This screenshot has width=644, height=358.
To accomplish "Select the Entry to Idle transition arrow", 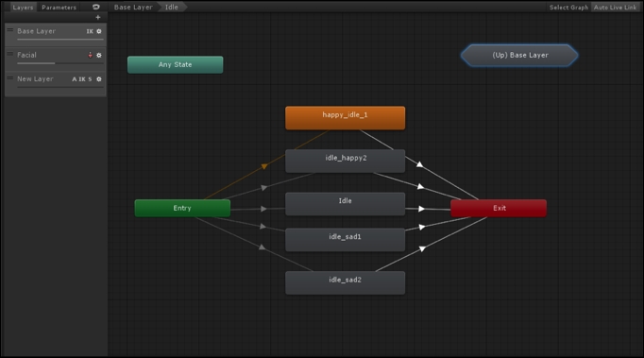I will [263, 209].
